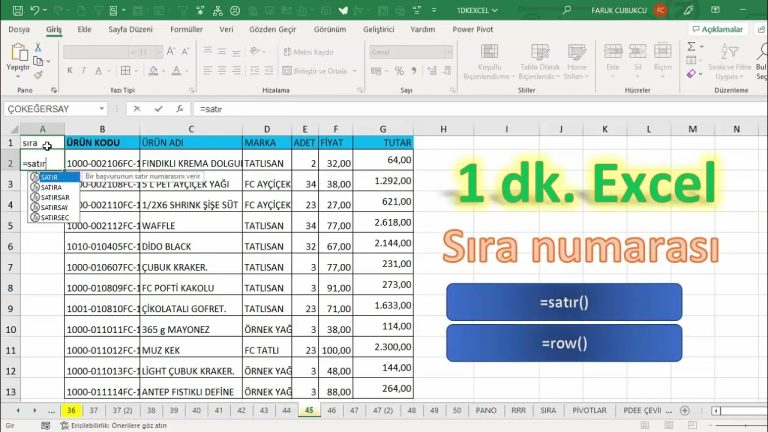Select the ÜRÜN KODU header cell
This screenshot has width=768, height=432.
click(x=102, y=143)
